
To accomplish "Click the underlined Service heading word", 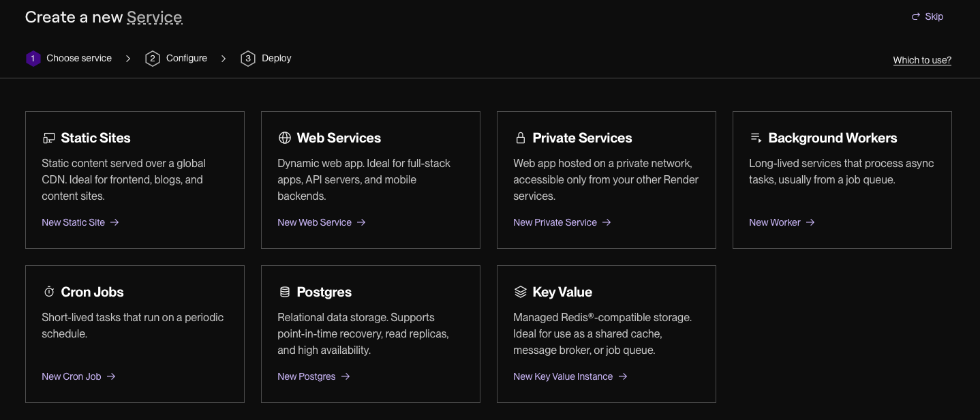I will (155, 17).
